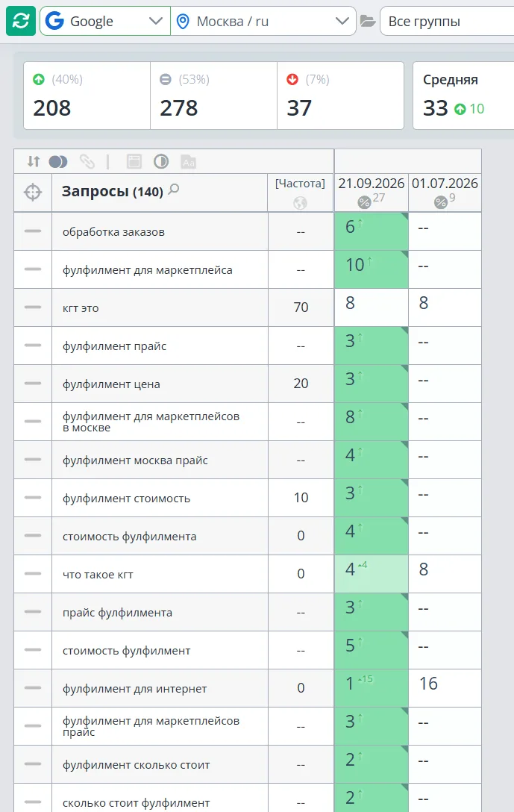Click the Aa text size icon

click(x=189, y=162)
